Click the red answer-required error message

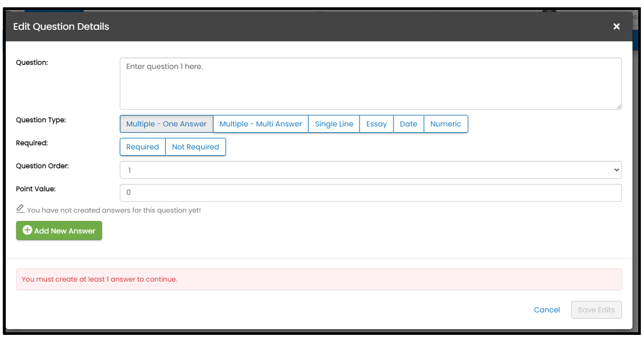pos(99,279)
